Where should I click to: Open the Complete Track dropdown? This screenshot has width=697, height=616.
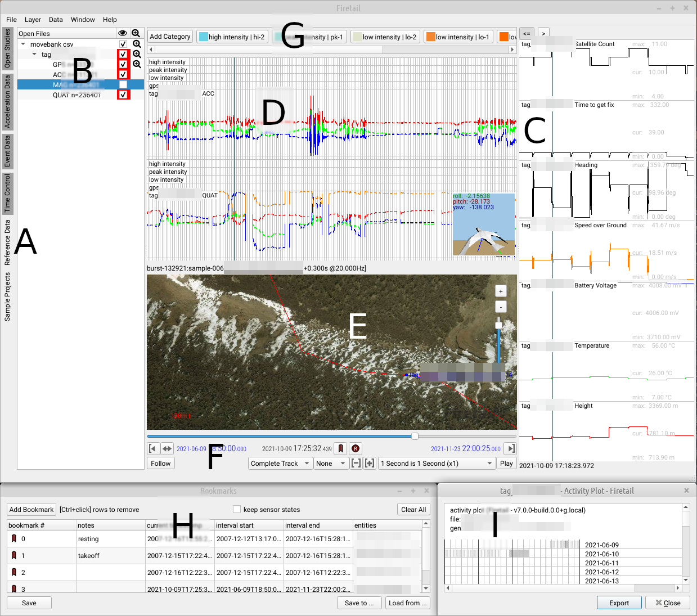point(280,463)
